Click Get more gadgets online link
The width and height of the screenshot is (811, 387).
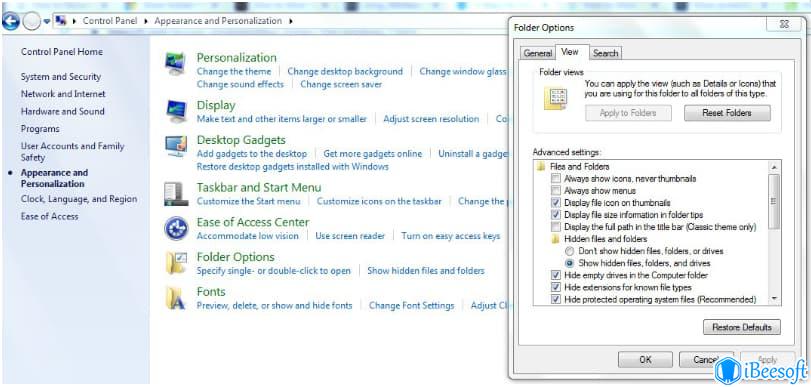pos(372,154)
